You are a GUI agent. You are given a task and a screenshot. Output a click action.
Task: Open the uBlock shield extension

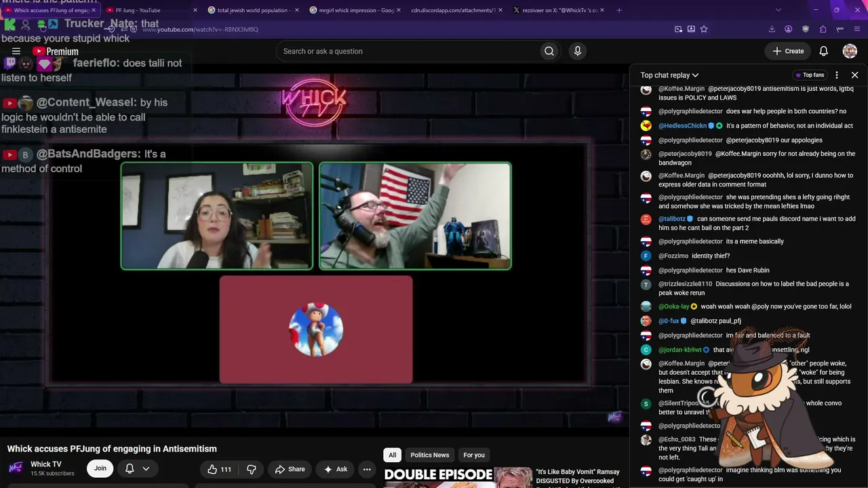tap(806, 29)
